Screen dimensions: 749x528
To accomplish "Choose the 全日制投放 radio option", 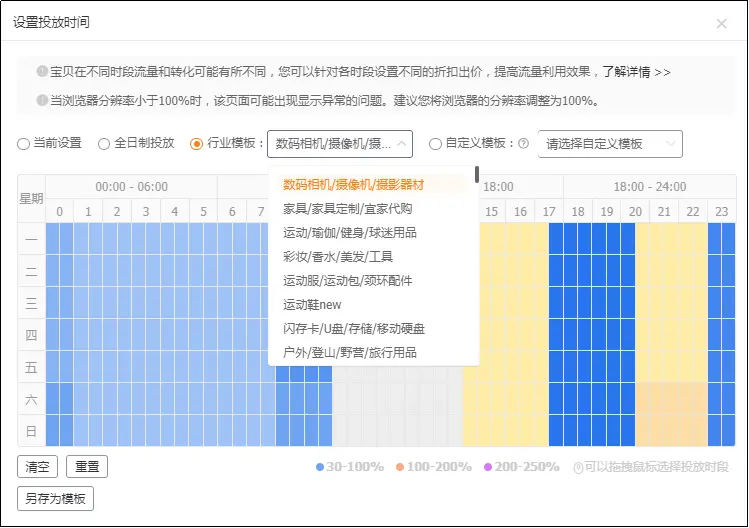I will pyautogui.click(x=105, y=144).
